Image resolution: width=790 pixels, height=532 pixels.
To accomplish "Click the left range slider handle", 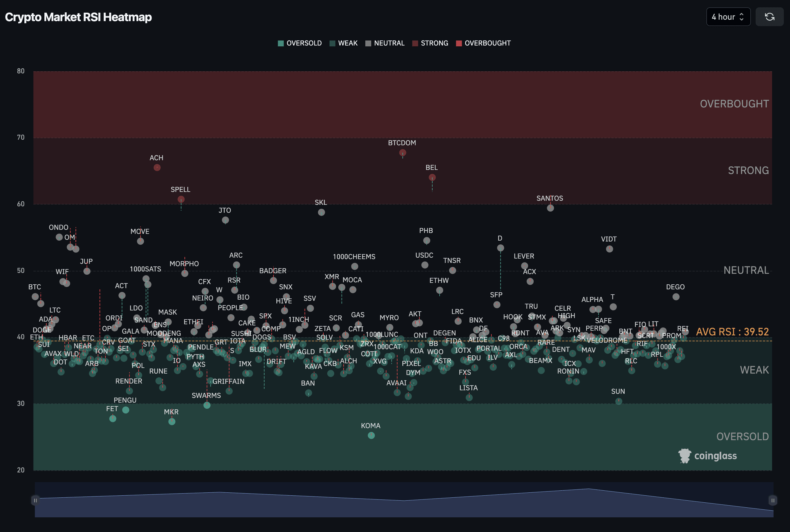I will pos(35,500).
